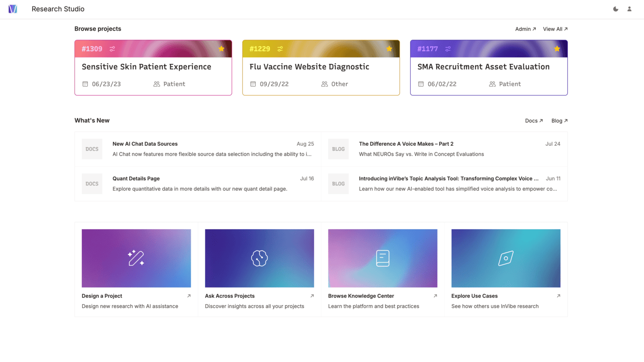The width and height of the screenshot is (644, 362).
Task: Click the Patient audience icon on SMA card
Action: (x=492, y=84)
